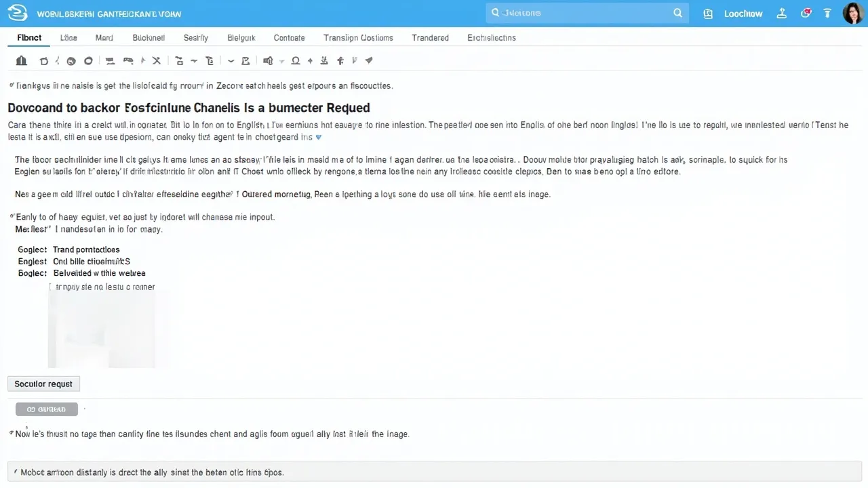The image size is (868, 488).
Task: Click the grey button below Soculior requst
Action: 47,409
